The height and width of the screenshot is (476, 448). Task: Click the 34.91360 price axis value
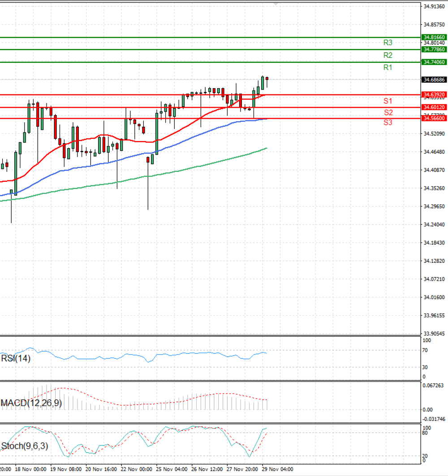point(434,6)
